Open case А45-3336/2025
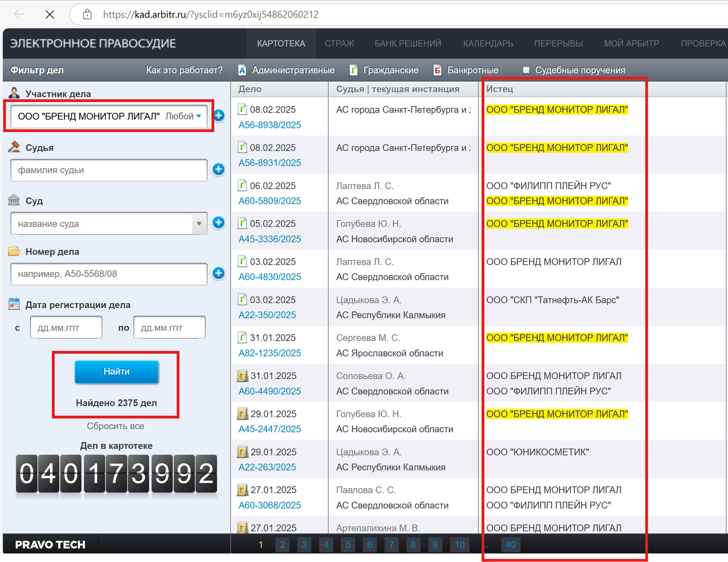The height and width of the screenshot is (562, 728). click(269, 239)
